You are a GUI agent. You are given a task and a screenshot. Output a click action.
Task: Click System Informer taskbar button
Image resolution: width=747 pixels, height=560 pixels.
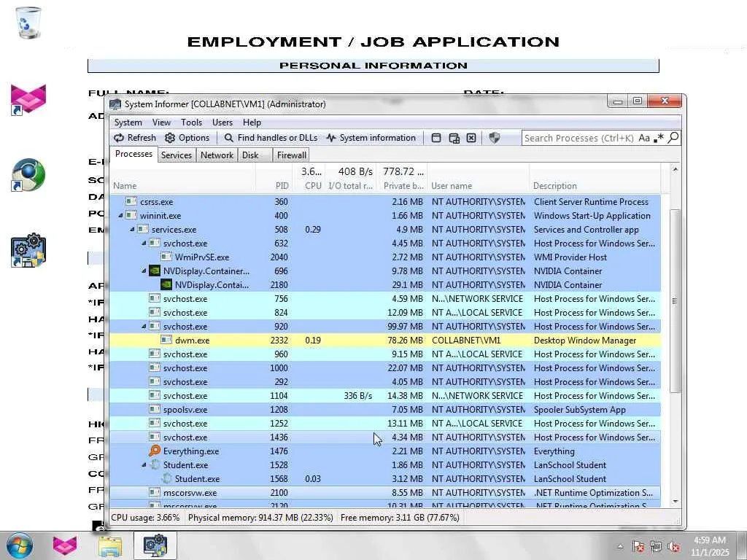click(x=155, y=545)
